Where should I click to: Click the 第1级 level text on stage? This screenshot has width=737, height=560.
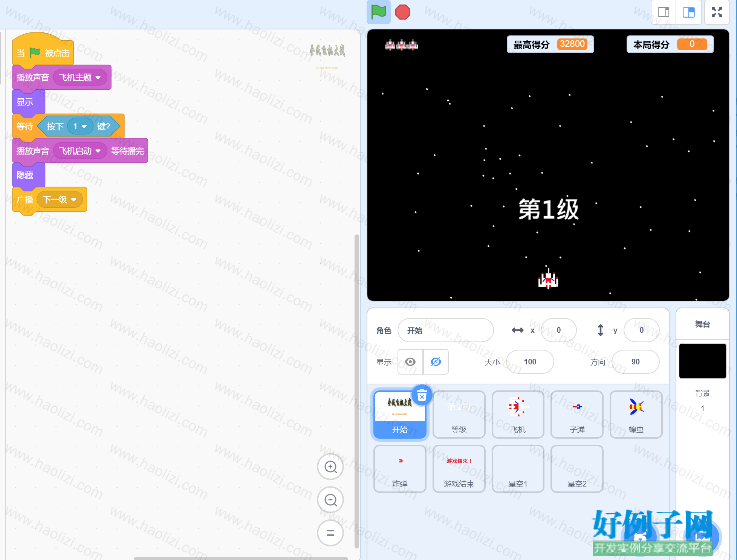point(548,210)
